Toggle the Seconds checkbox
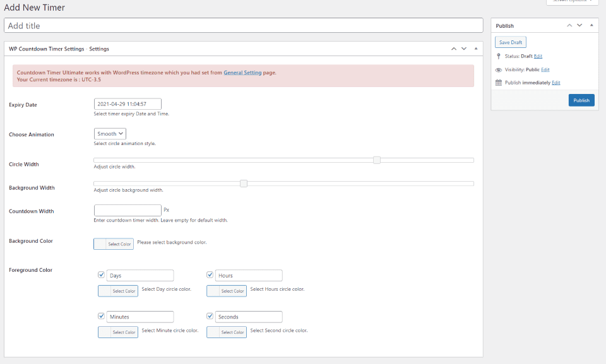The height and width of the screenshot is (364, 606). click(210, 316)
